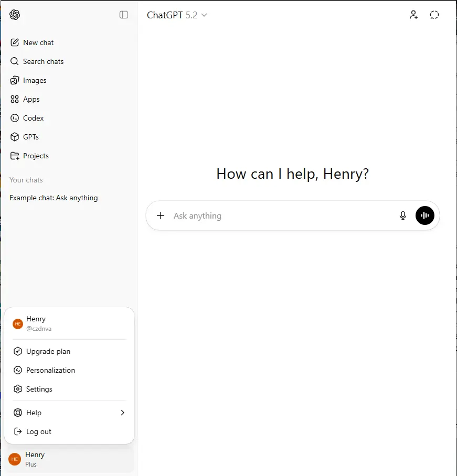Viewport: 457px width, 476px height.
Task: Click the Personalization icon
Action: coord(18,370)
